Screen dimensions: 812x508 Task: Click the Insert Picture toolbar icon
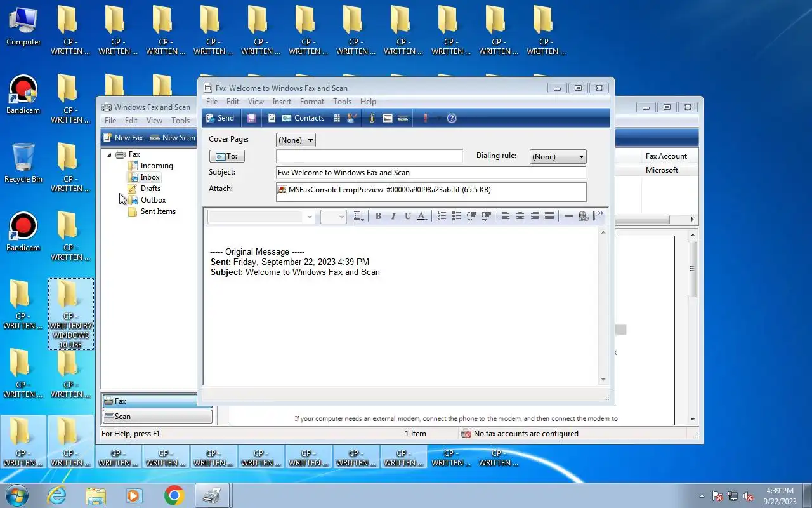click(388, 118)
